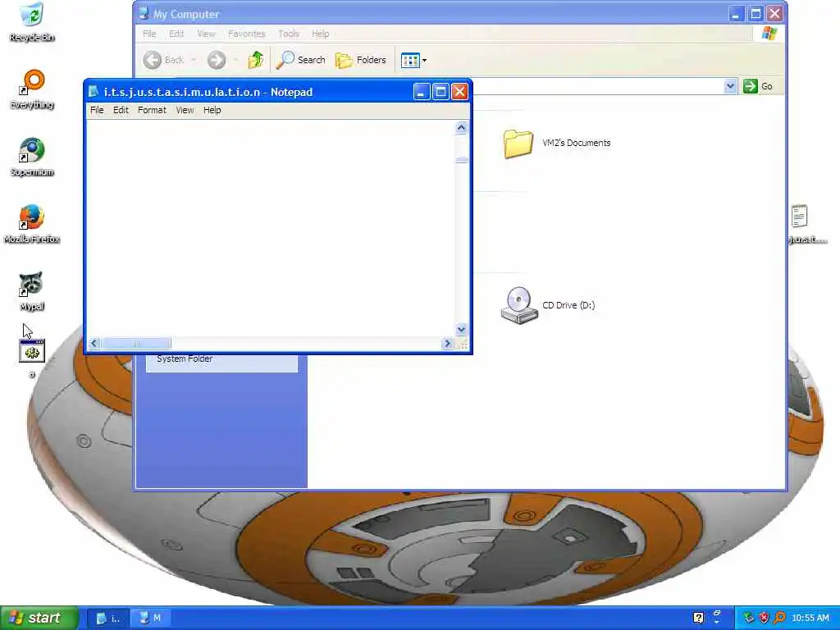The width and height of the screenshot is (840, 630).
Task: Open Notepad File menu
Action: 97,110
